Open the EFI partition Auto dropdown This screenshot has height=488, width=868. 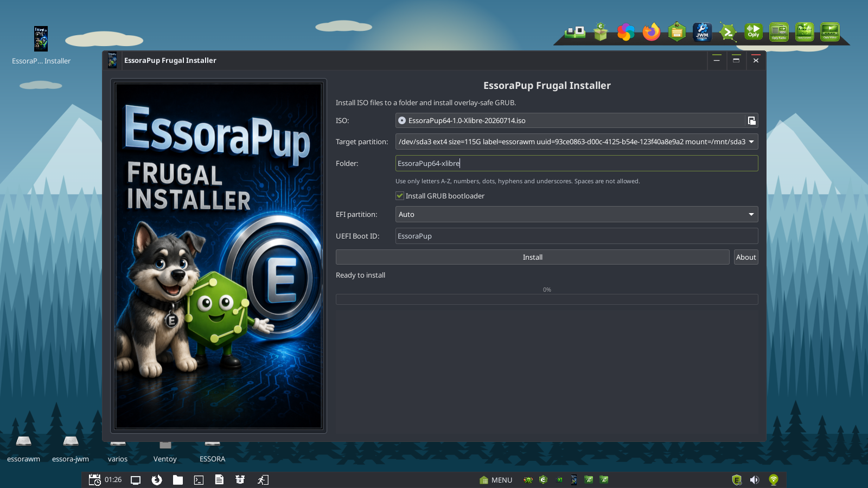coord(577,214)
